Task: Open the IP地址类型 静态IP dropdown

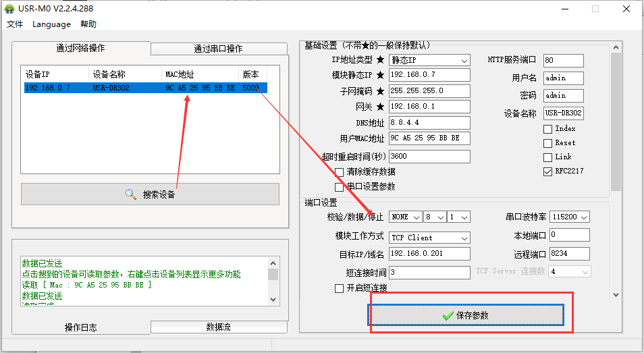Action: [x=429, y=60]
